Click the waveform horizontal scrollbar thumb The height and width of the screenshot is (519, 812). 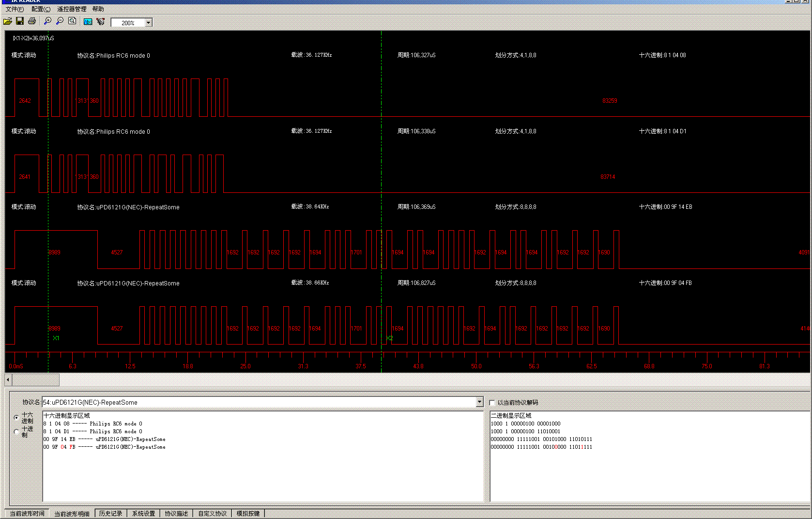click(x=36, y=379)
